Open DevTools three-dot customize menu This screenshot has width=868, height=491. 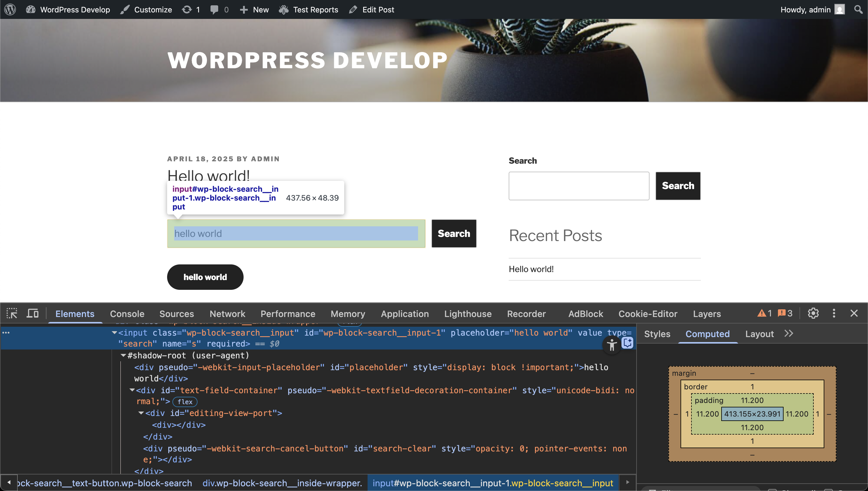[x=834, y=313]
